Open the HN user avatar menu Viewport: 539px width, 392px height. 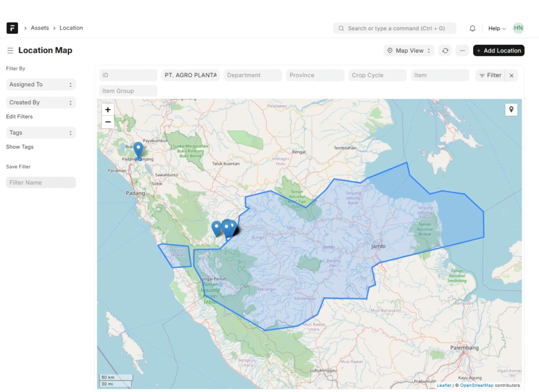518,28
